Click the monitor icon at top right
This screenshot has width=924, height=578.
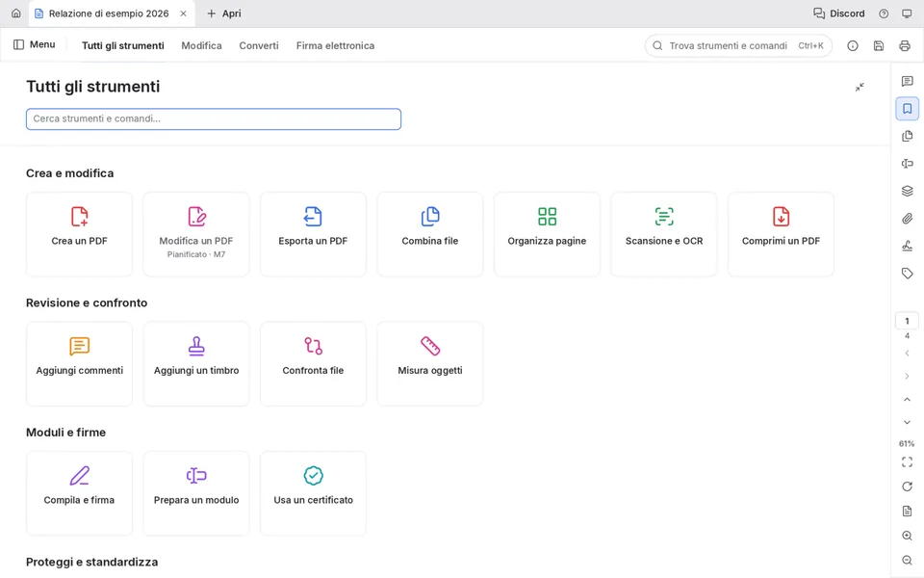pos(907,13)
